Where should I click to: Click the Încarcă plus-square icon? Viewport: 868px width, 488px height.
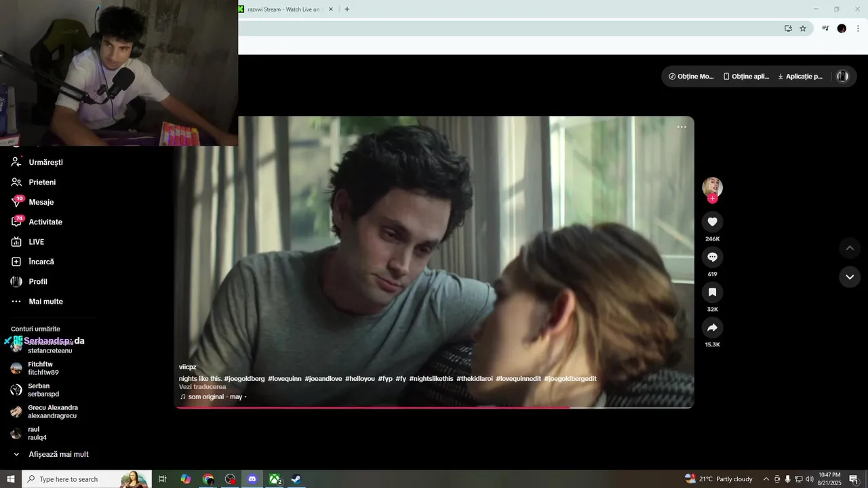coord(16,262)
